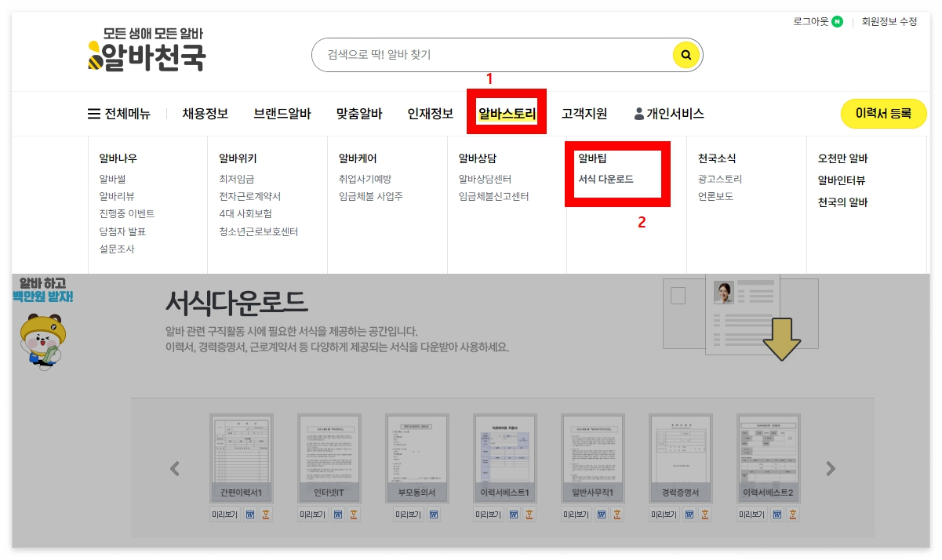The width and height of the screenshot is (942, 560).
Task: Go to 서식 다운로드 submenu
Action: (606, 180)
